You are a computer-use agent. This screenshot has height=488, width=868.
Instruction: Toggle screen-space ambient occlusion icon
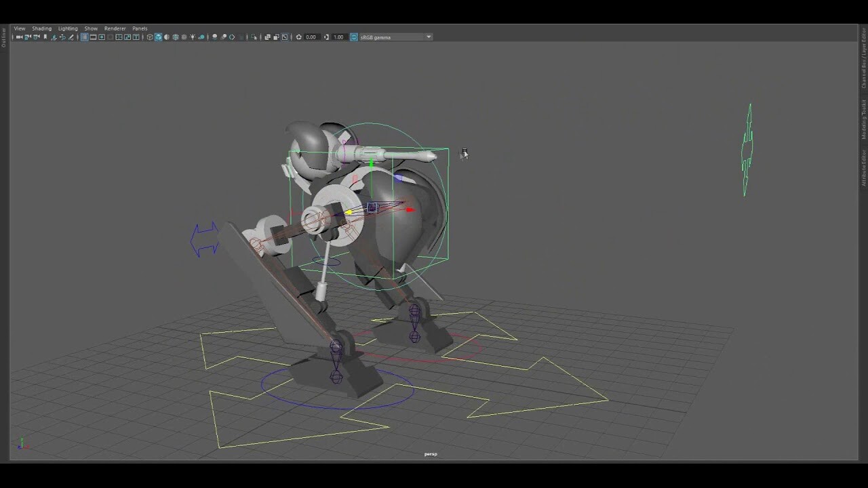coord(215,37)
